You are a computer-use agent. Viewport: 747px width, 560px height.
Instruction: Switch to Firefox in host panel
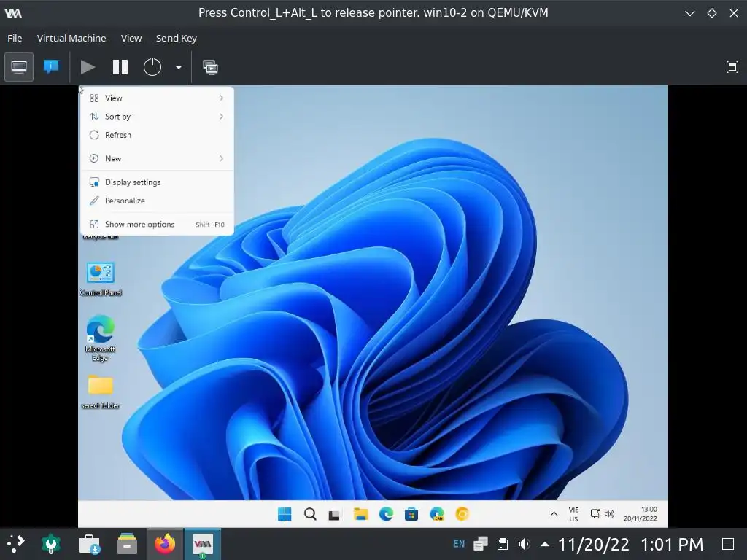[165, 544]
